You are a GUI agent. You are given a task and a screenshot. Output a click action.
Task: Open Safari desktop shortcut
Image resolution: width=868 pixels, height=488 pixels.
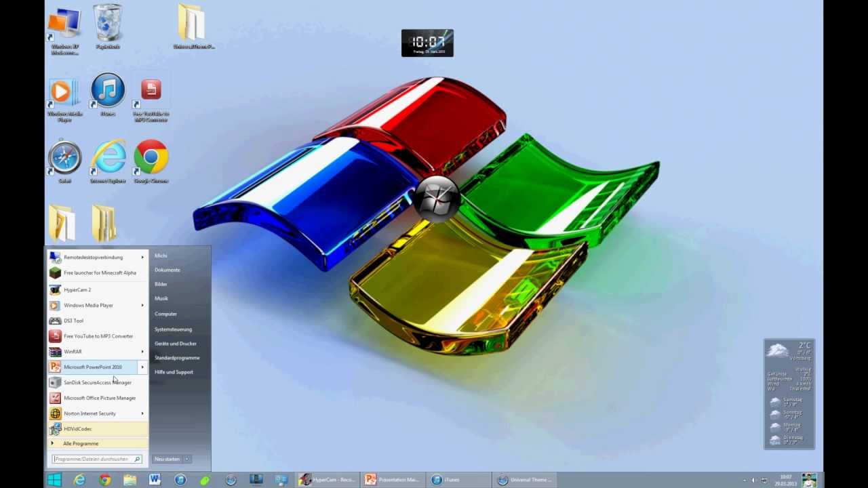[x=64, y=161]
